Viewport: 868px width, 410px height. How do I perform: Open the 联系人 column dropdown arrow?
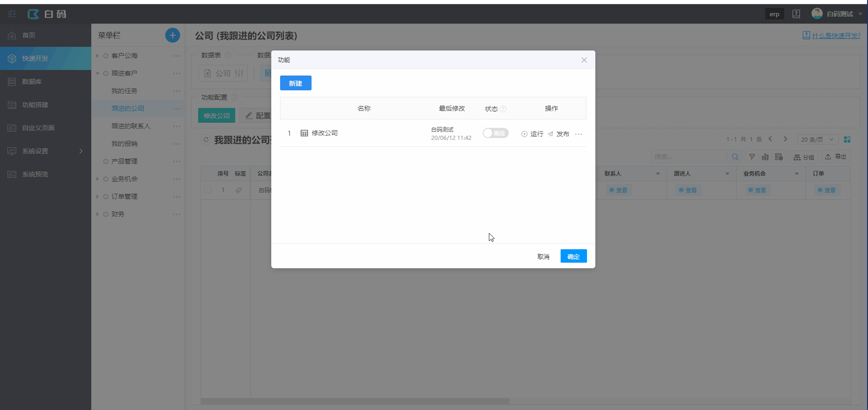pos(658,174)
